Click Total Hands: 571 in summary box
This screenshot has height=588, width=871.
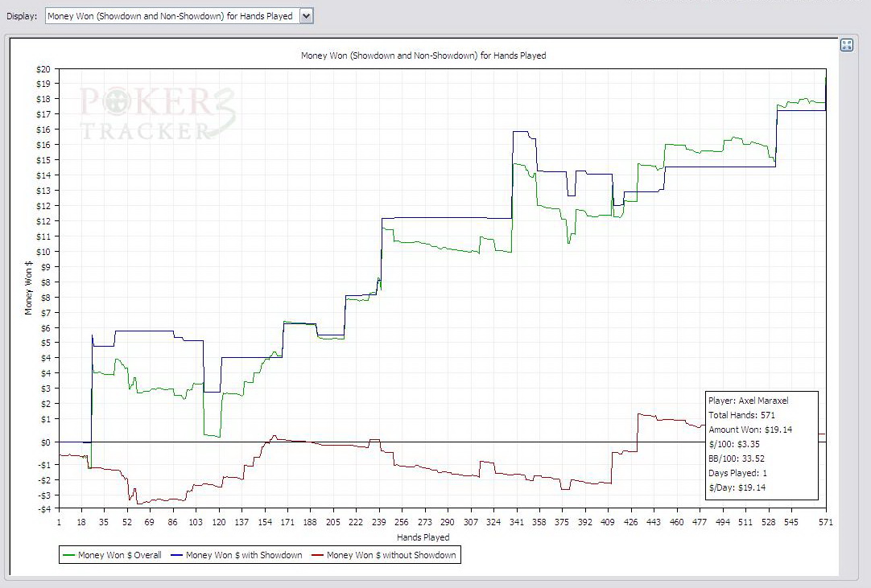741,415
